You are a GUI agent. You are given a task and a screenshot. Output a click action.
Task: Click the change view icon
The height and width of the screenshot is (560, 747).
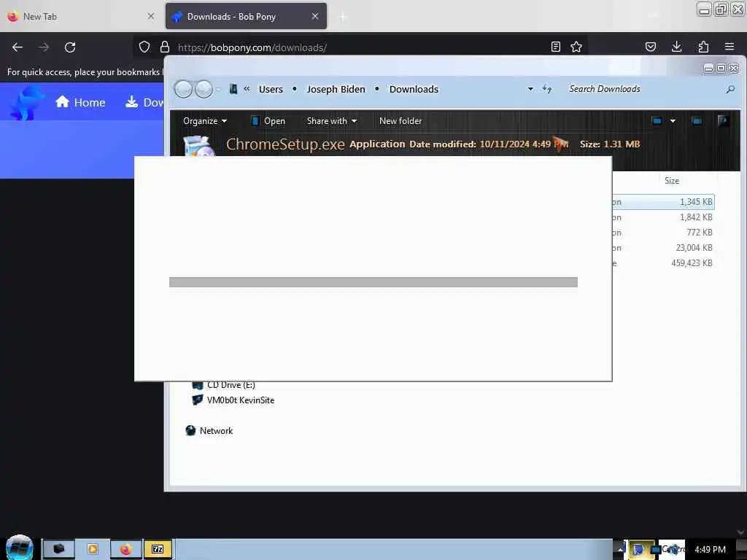657,121
